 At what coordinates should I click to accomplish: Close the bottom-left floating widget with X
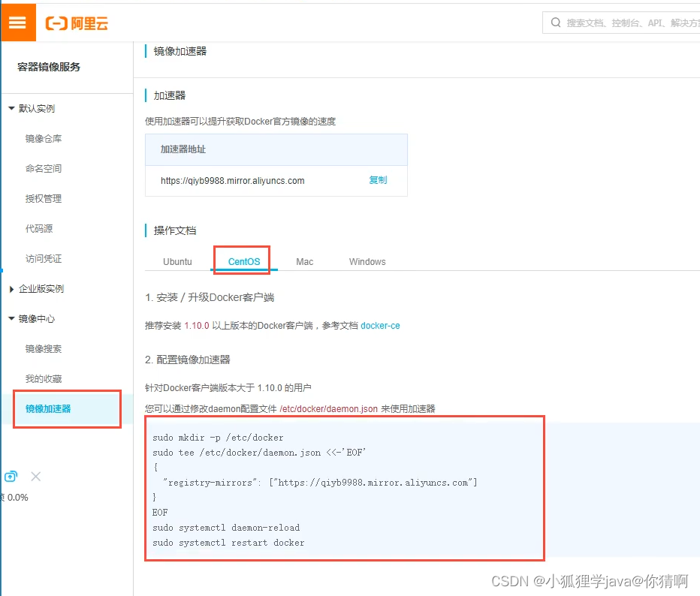pos(36,477)
